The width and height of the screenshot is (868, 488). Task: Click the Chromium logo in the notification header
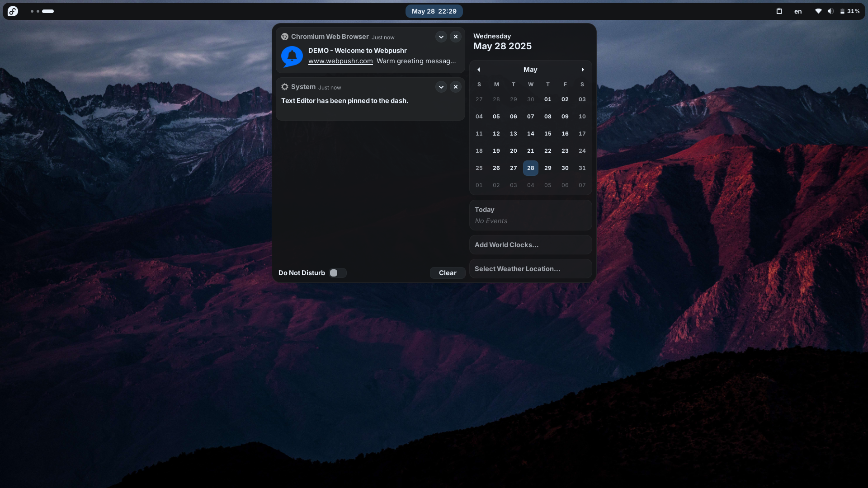click(x=285, y=37)
